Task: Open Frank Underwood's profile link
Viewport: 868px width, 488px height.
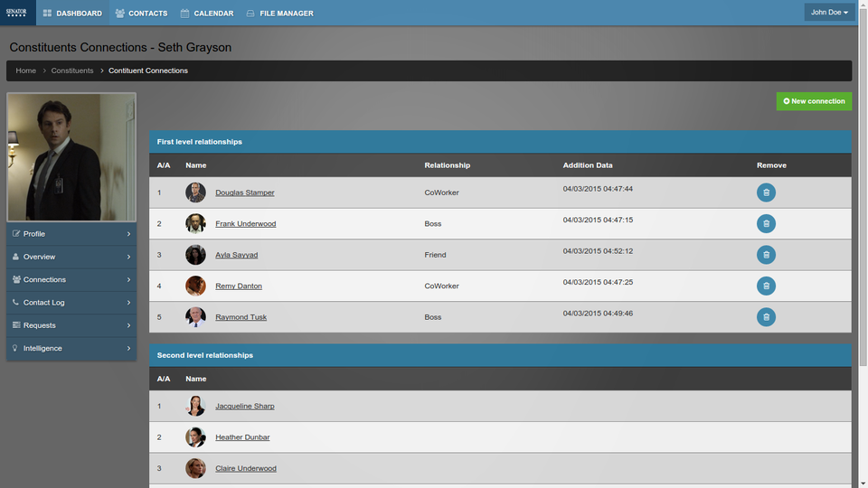Action: pyautogui.click(x=246, y=223)
